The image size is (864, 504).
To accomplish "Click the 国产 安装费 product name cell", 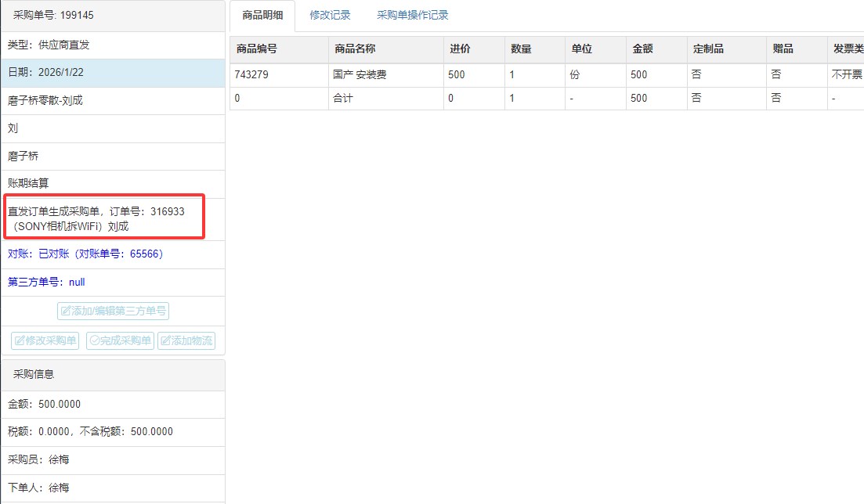I will pos(360,75).
